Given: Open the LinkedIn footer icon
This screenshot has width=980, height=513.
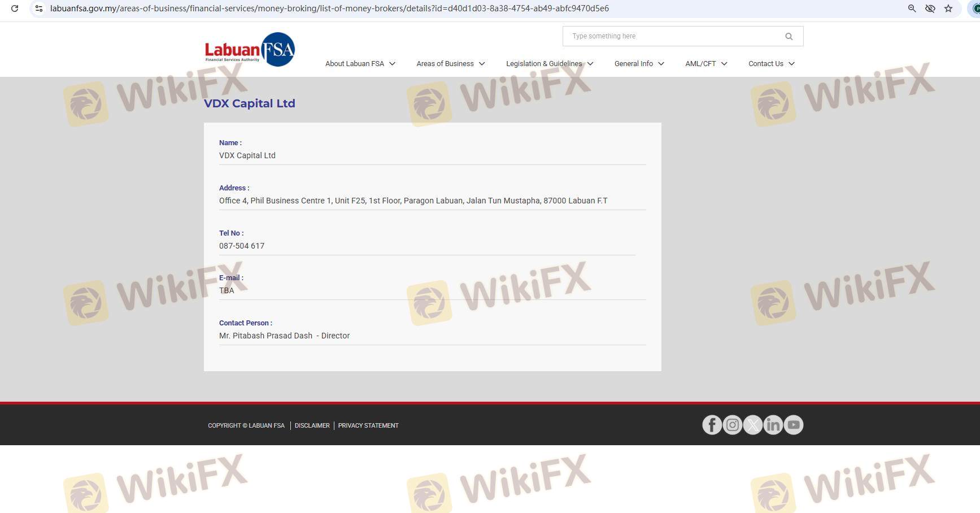Looking at the screenshot, I should 773,425.
